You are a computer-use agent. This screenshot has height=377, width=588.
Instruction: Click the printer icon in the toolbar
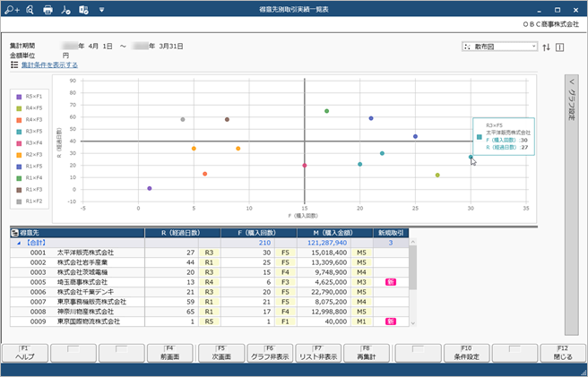click(x=48, y=9)
